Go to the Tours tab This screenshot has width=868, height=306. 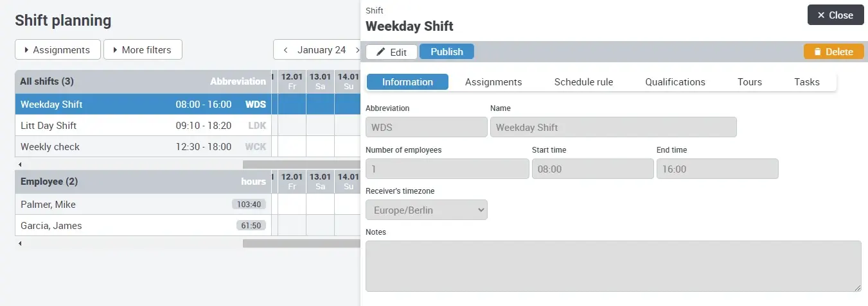[749, 82]
